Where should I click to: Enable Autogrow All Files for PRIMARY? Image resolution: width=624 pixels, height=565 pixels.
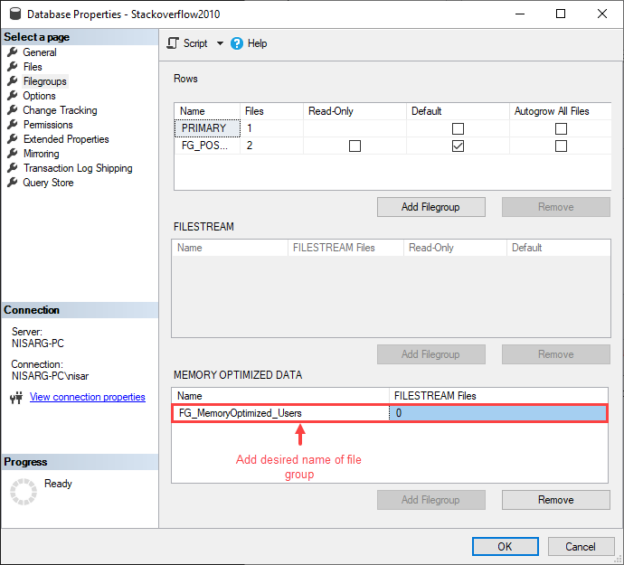tap(561, 128)
